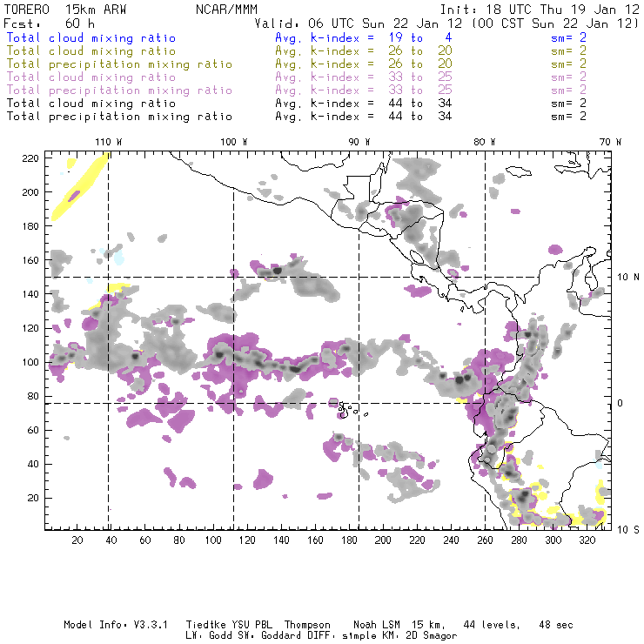
Task: Click the "NCAR/MMM" header label
Action: 226,10
